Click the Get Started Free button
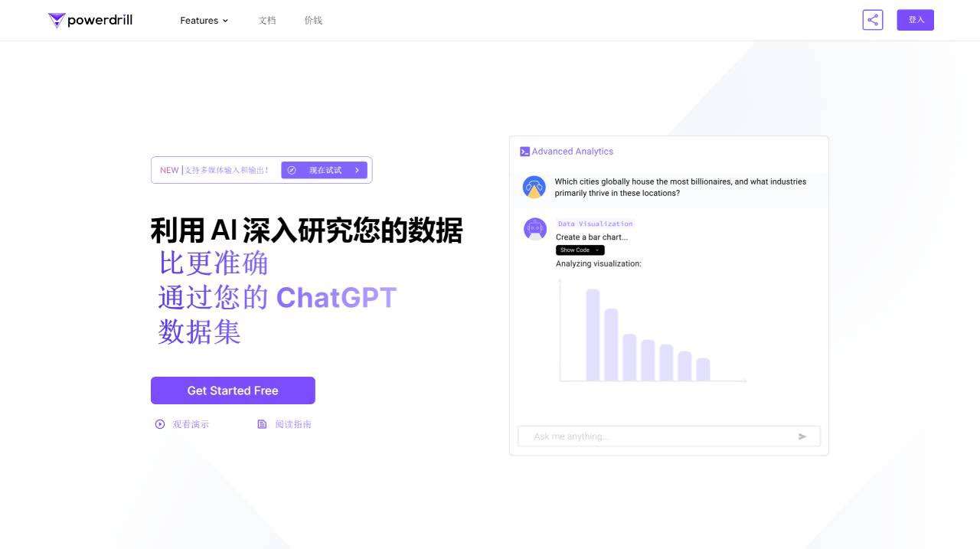The height and width of the screenshot is (549, 980). (233, 391)
